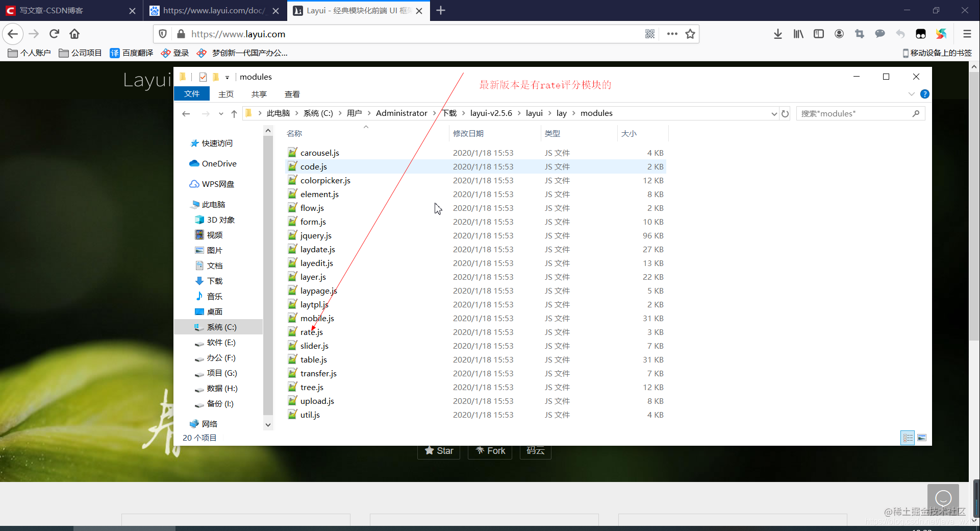Switch Explorer to details view
The width and height of the screenshot is (980, 531).
click(908, 438)
